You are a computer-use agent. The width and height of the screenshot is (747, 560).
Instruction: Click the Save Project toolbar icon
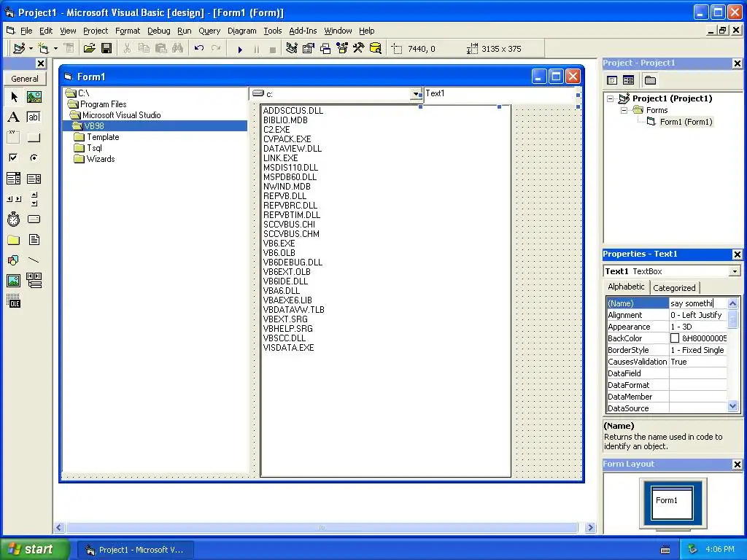point(107,49)
